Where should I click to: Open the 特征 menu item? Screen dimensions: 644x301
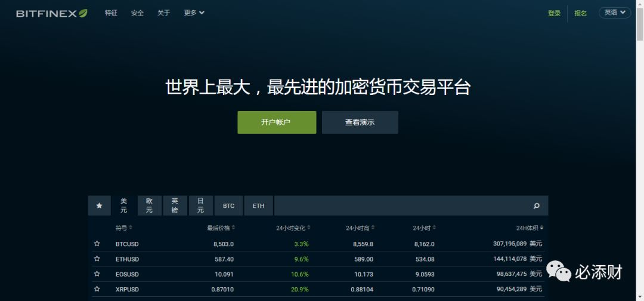[x=111, y=13]
